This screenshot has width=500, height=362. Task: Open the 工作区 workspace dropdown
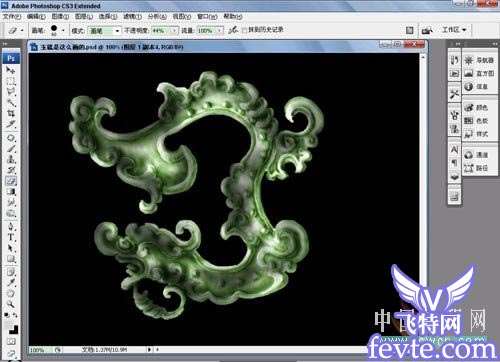454,30
